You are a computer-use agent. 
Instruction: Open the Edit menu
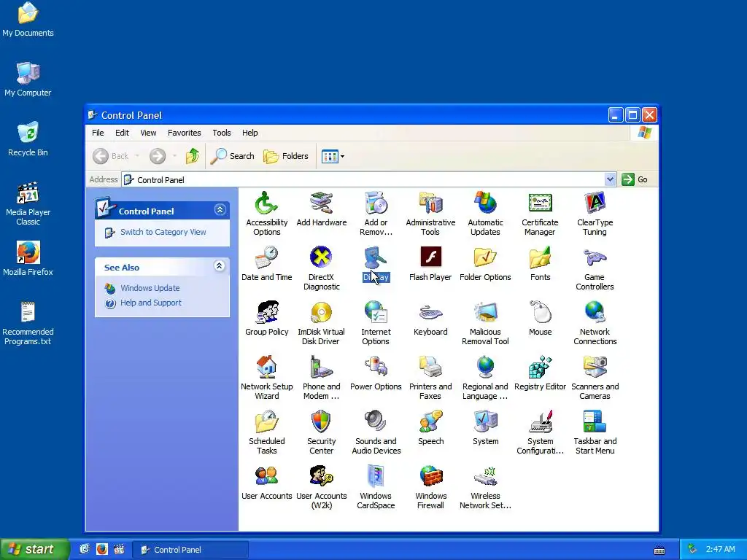click(122, 133)
